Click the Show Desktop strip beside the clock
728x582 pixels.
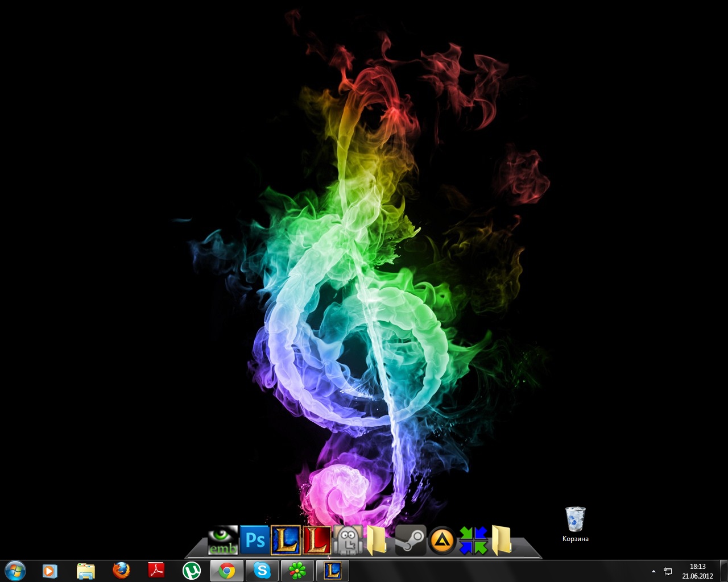724,571
